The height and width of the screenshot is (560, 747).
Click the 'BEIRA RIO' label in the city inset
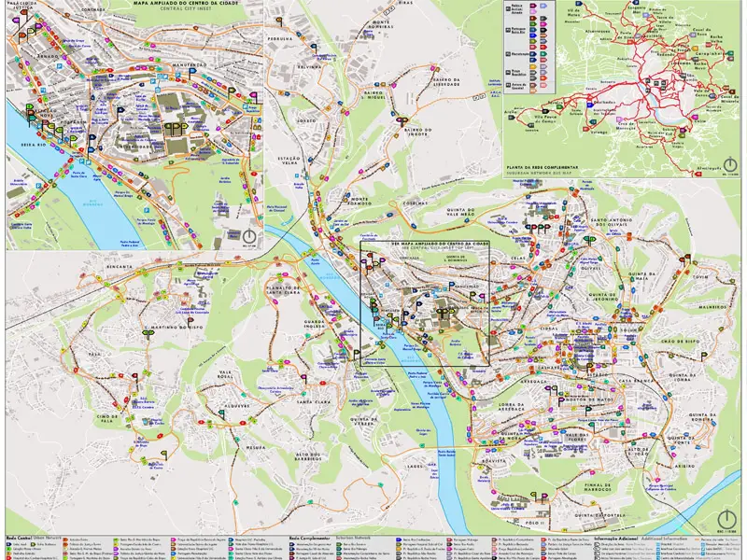click(x=34, y=145)
